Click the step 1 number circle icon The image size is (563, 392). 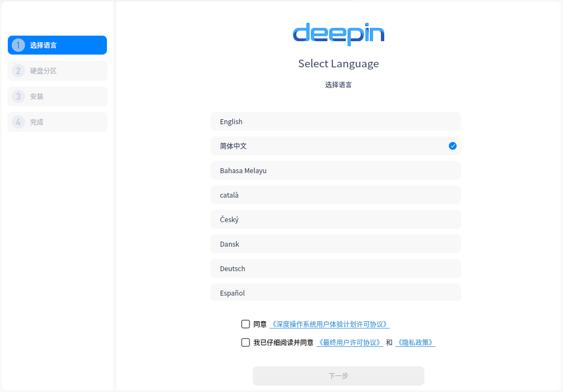pos(18,45)
